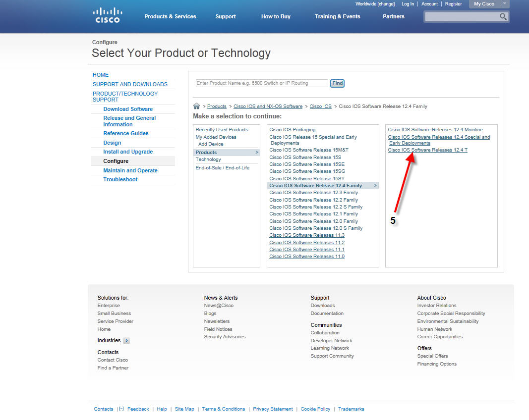Click the Cisco logo

click(x=108, y=15)
